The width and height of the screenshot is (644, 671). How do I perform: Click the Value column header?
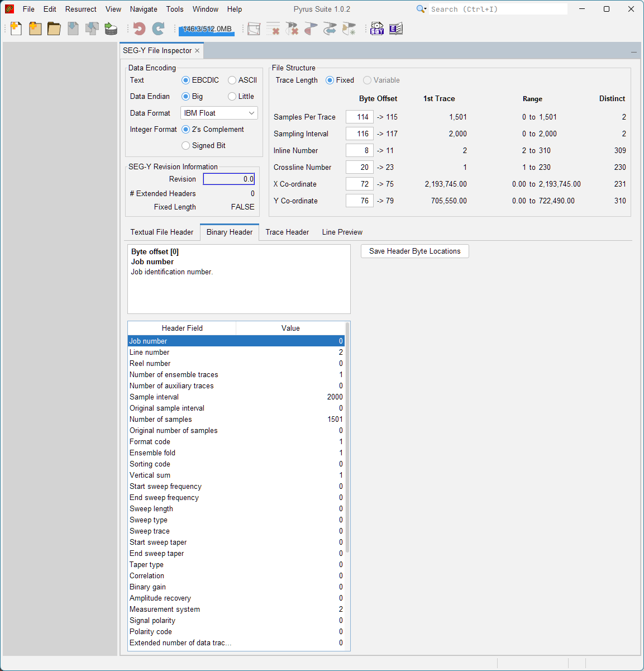pyautogui.click(x=290, y=328)
